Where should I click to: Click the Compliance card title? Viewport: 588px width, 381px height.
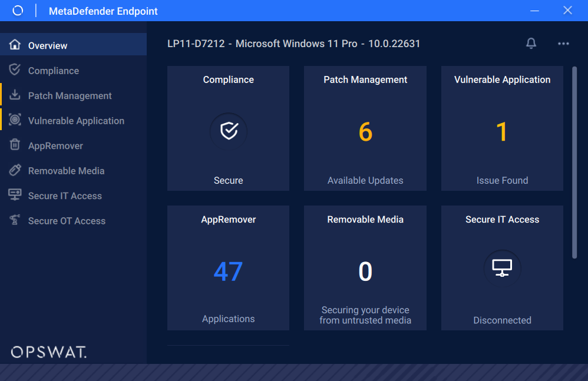[229, 80]
